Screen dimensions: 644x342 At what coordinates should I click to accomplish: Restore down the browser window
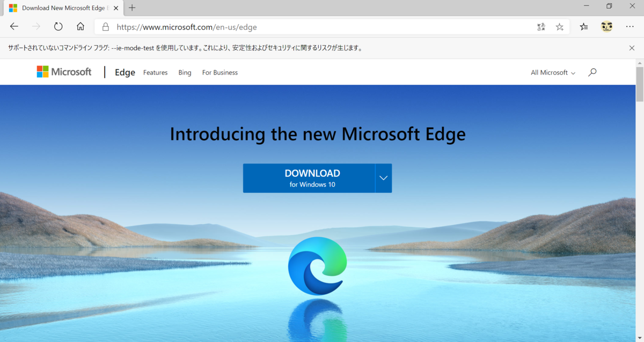(609, 6)
